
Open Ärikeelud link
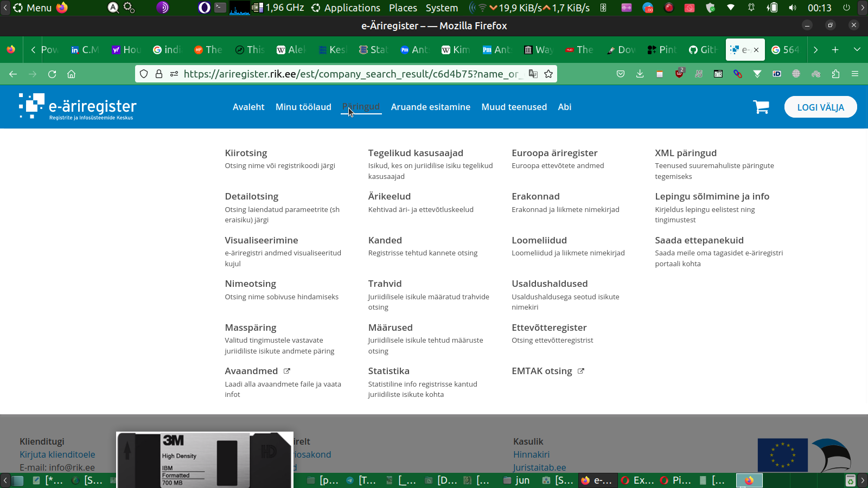click(390, 196)
